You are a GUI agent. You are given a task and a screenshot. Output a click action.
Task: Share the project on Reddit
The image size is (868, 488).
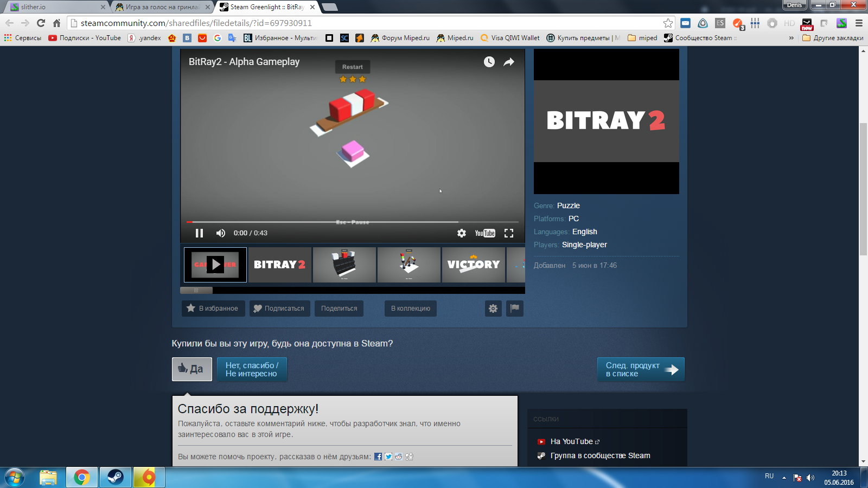point(399,457)
